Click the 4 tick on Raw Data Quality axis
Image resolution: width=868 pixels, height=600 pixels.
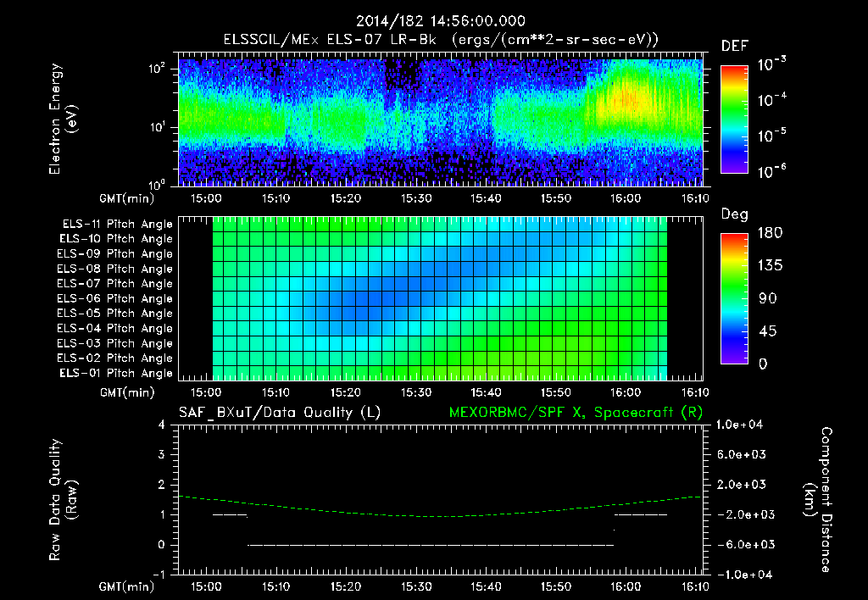point(161,425)
